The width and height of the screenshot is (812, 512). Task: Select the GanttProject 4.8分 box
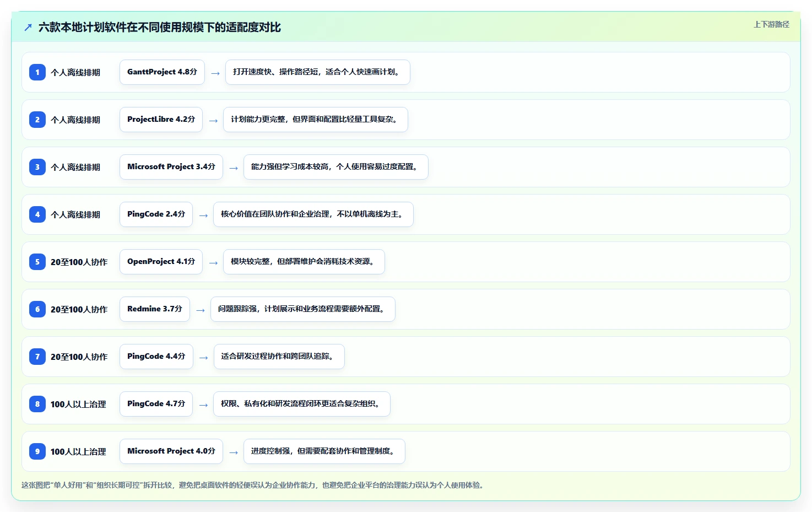point(162,72)
